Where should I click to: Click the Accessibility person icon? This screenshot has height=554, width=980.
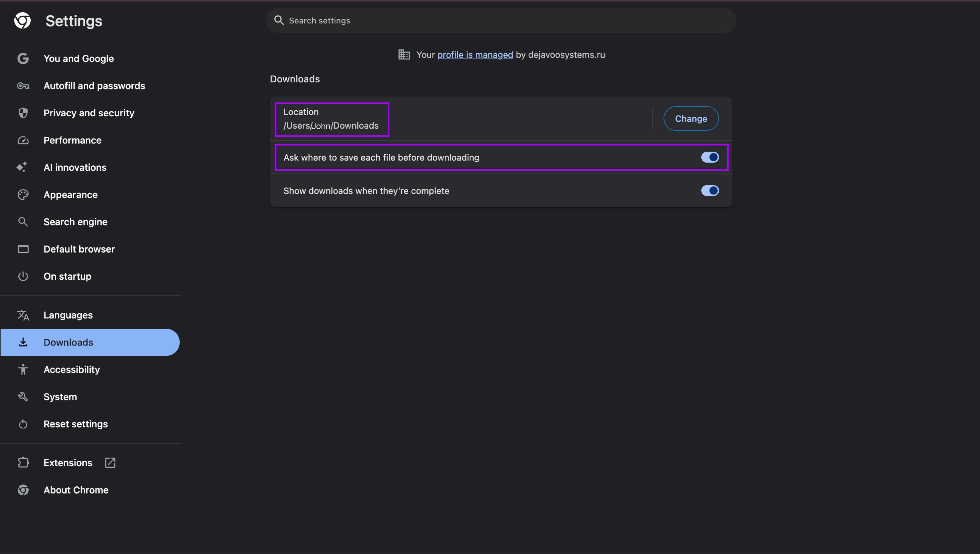23,370
